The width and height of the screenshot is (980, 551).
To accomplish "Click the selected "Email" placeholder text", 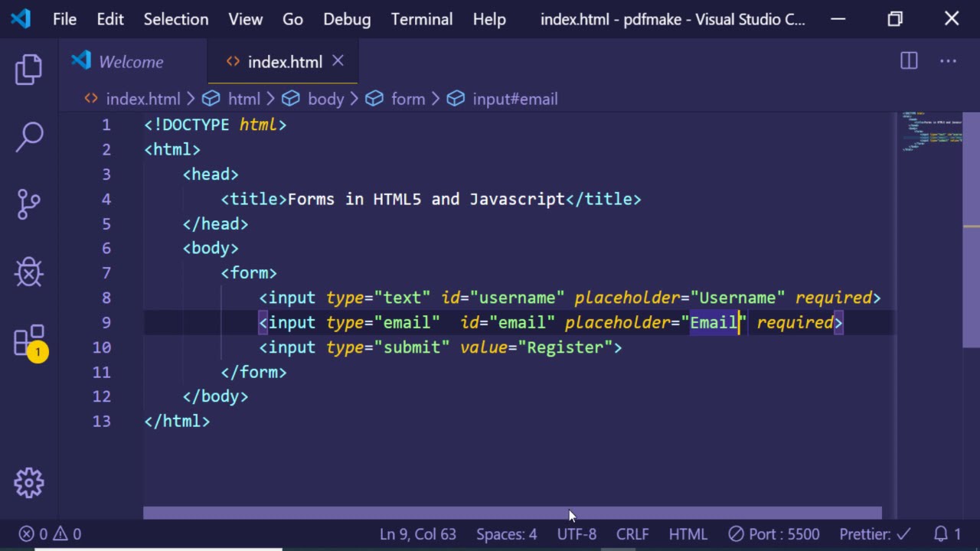I will point(714,323).
